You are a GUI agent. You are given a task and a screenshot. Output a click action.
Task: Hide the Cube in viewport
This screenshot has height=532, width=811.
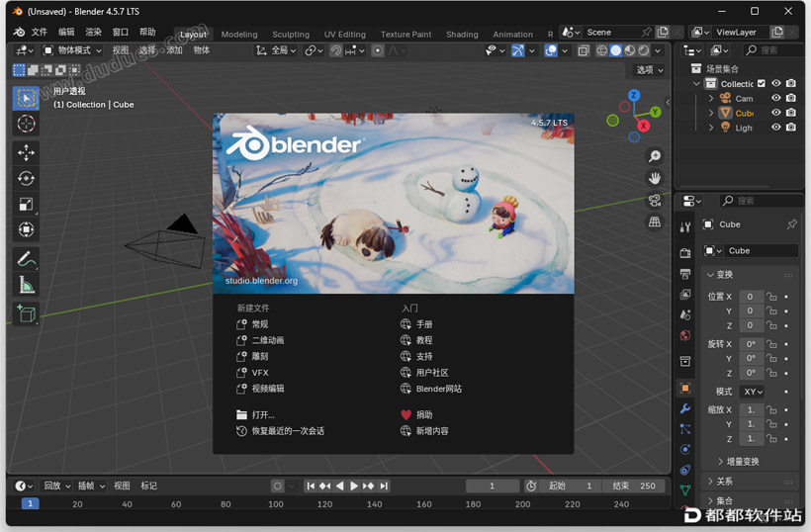pyautogui.click(x=775, y=112)
